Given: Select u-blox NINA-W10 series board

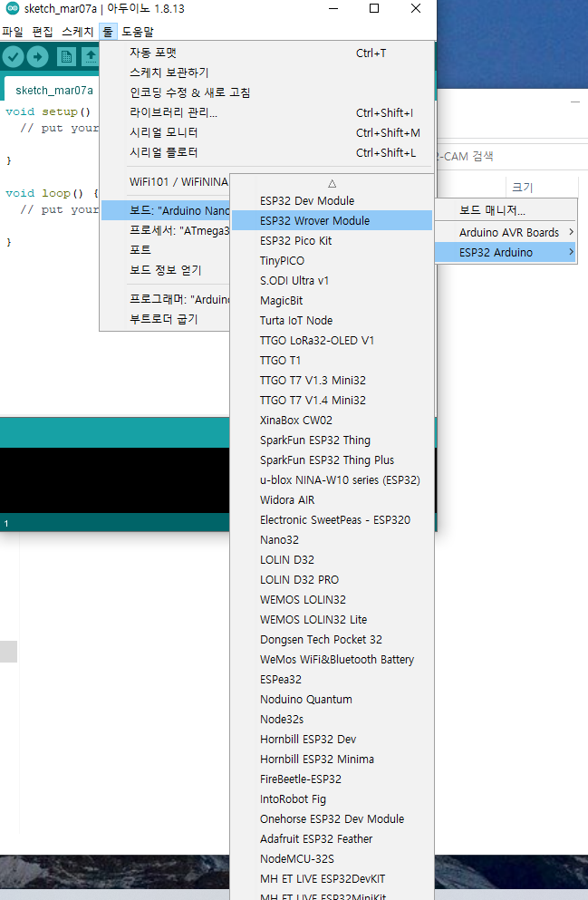Looking at the screenshot, I should pyautogui.click(x=333, y=480).
